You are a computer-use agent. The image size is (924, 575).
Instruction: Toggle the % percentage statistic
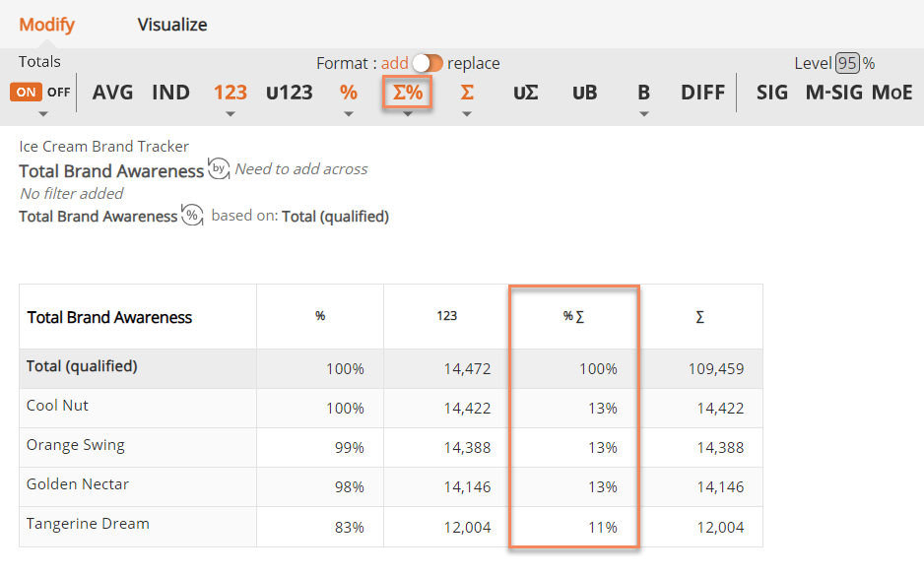[x=349, y=93]
